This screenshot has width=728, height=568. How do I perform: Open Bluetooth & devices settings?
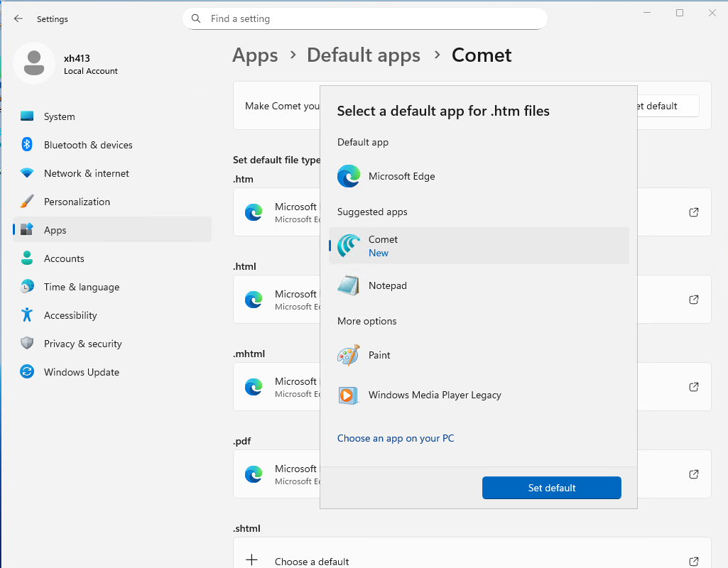coord(88,145)
